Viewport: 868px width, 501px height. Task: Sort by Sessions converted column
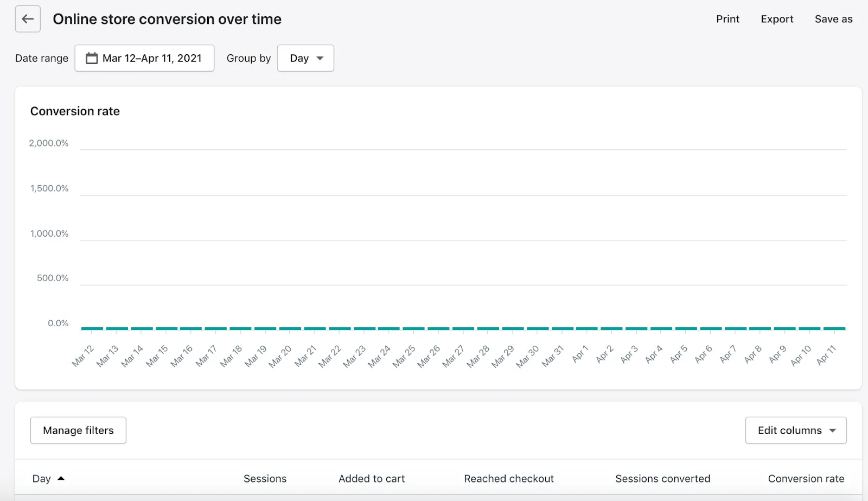[662, 479]
